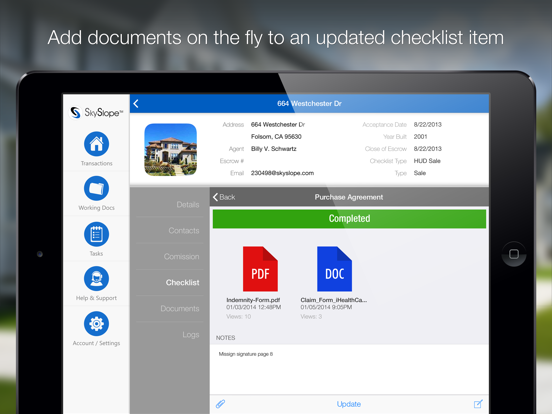552x414 pixels.
Task: Click the Purchase Agreement title
Action: coord(349,197)
